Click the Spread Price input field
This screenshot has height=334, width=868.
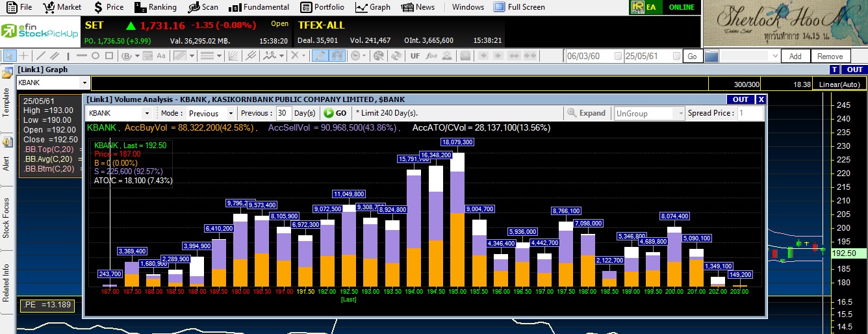point(750,113)
